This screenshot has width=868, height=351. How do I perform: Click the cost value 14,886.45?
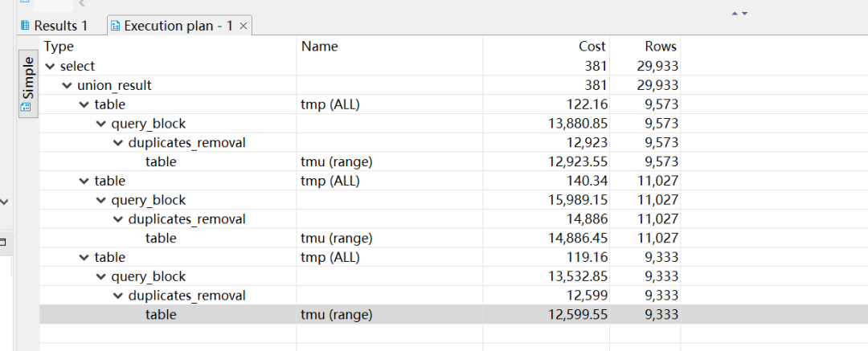577,238
